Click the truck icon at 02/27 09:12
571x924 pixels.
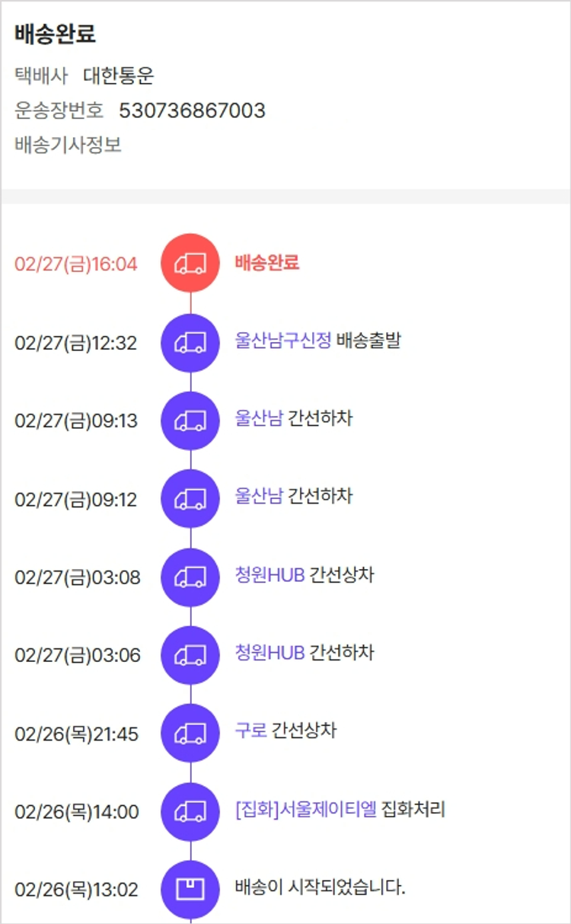click(x=190, y=499)
